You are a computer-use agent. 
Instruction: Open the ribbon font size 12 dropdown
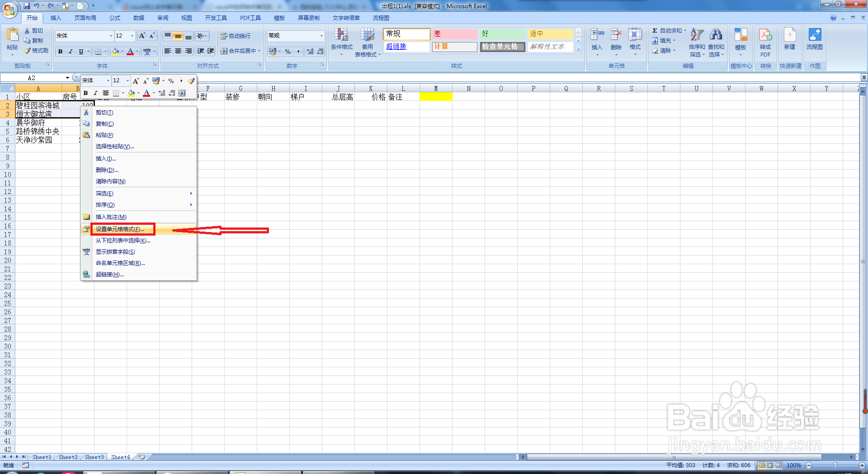132,36
